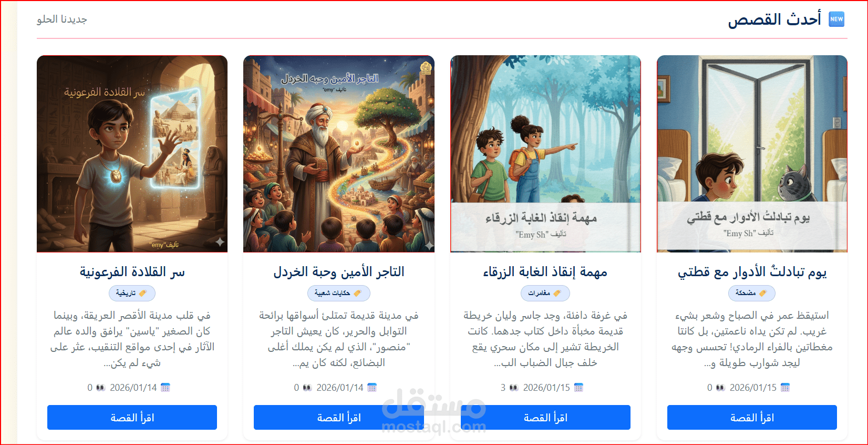Click title التاجر الأمين وحبة الخردل
Viewport: 868px width, 445px height.
pos(339,272)
